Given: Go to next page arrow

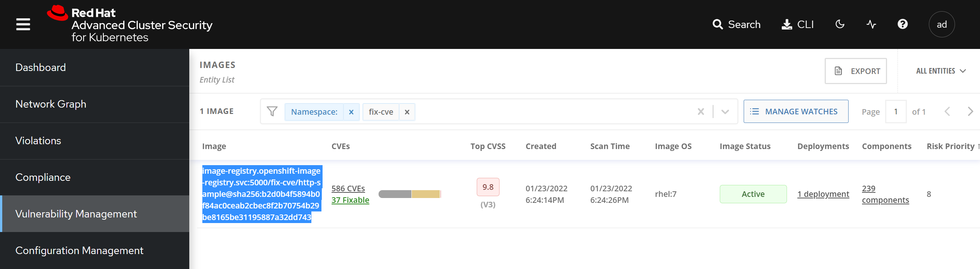Looking at the screenshot, I should [x=970, y=111].
